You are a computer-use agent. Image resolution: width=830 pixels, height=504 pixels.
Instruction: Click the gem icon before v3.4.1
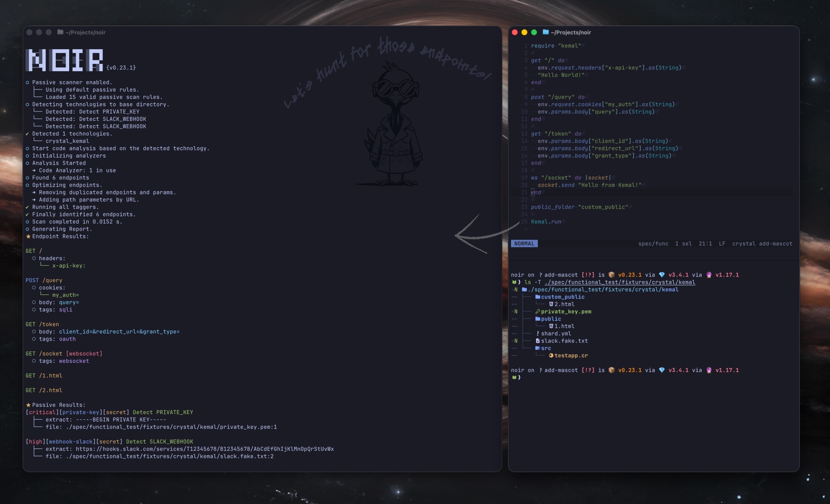(662, 275)
